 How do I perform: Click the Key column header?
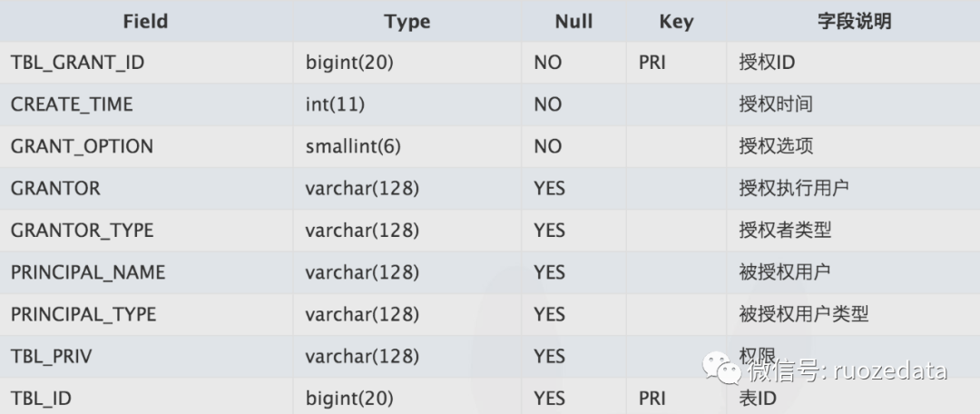tap(676, 21)
